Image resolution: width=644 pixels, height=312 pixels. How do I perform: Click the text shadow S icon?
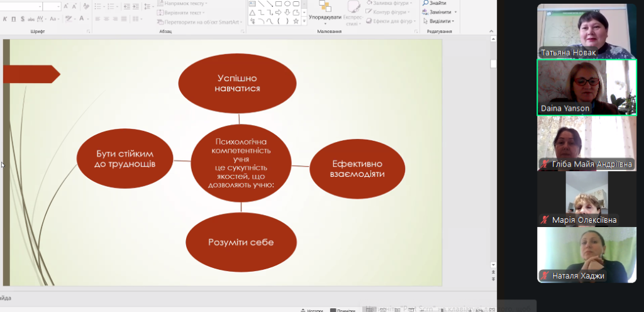tap(23, 19)
